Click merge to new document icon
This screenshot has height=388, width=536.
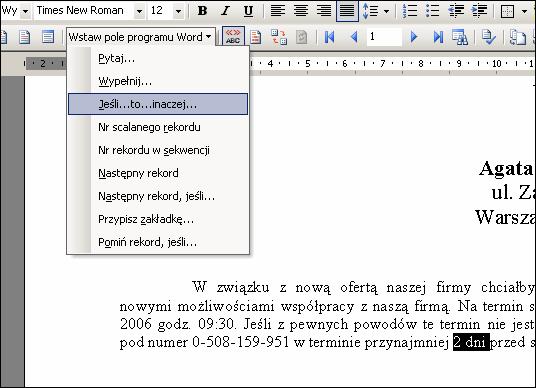[518, 37]
